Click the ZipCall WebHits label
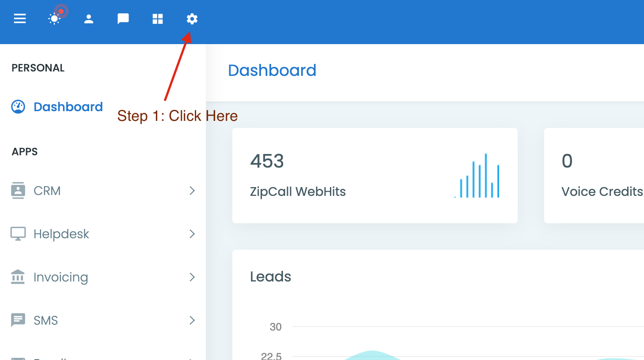The image size is (644, 360). pos(298,191)
